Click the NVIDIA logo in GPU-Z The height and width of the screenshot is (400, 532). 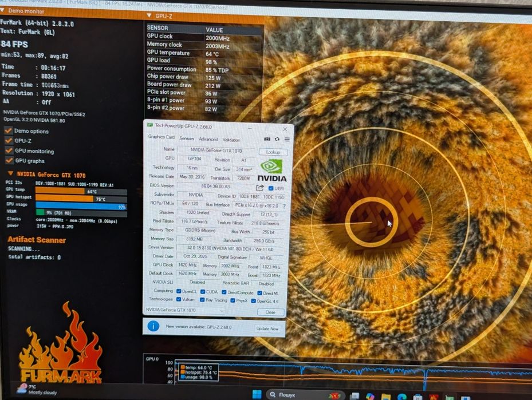tap(272, 171)
